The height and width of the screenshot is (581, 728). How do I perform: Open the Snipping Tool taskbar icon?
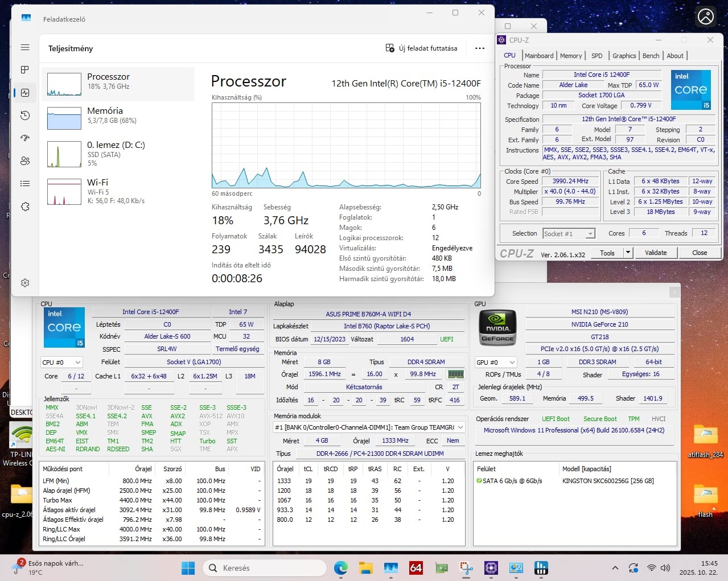coord(466,568)
